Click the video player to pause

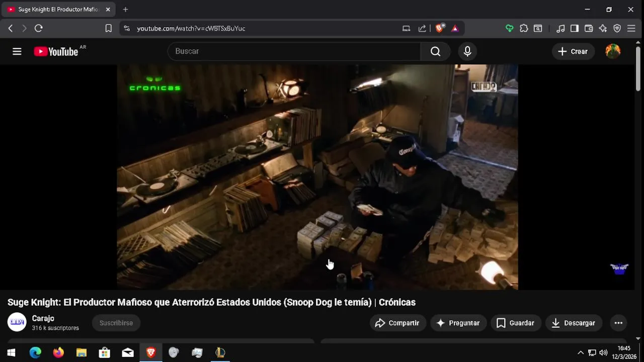pos(317,177)
